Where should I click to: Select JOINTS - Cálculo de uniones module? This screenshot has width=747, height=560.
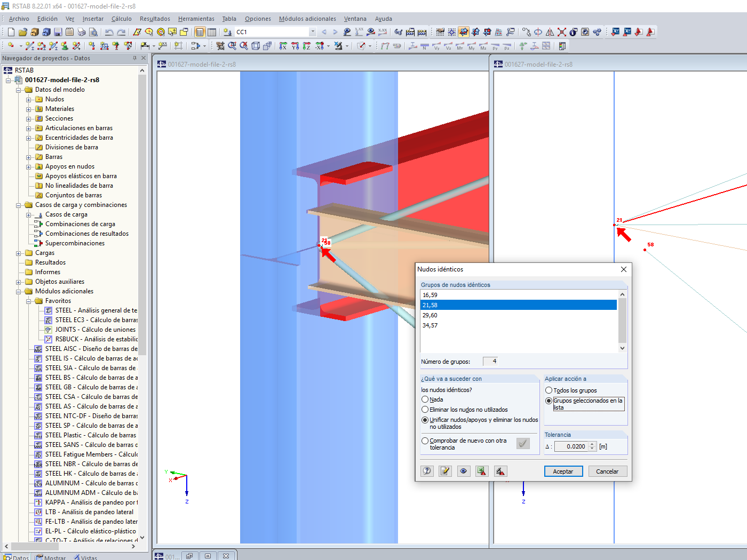(96, 330)
